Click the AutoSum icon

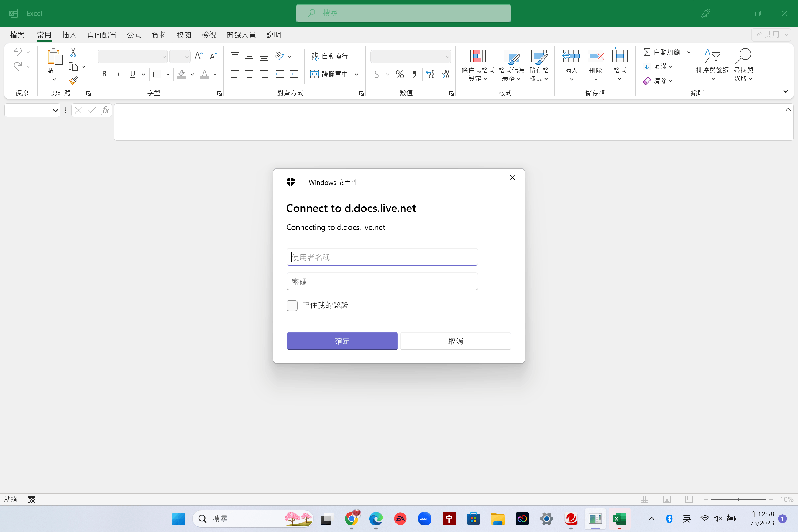pos(647,52)
